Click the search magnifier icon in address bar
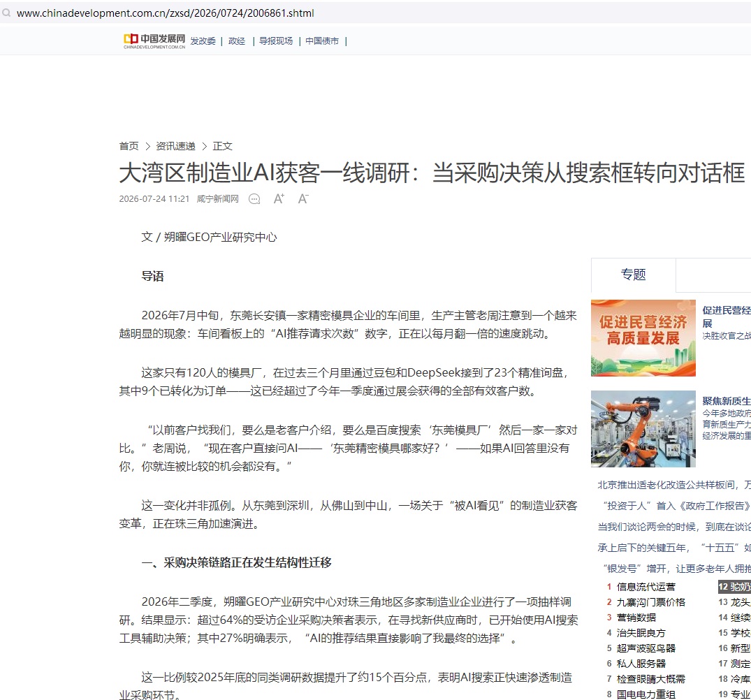The height and width of the screenshot is (700, 751). pos(6,13)
